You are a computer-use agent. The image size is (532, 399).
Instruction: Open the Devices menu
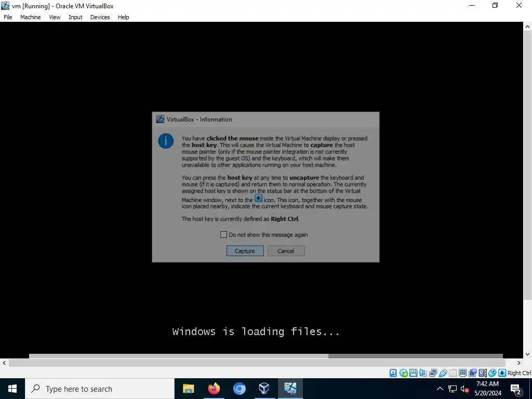[100, 17]
